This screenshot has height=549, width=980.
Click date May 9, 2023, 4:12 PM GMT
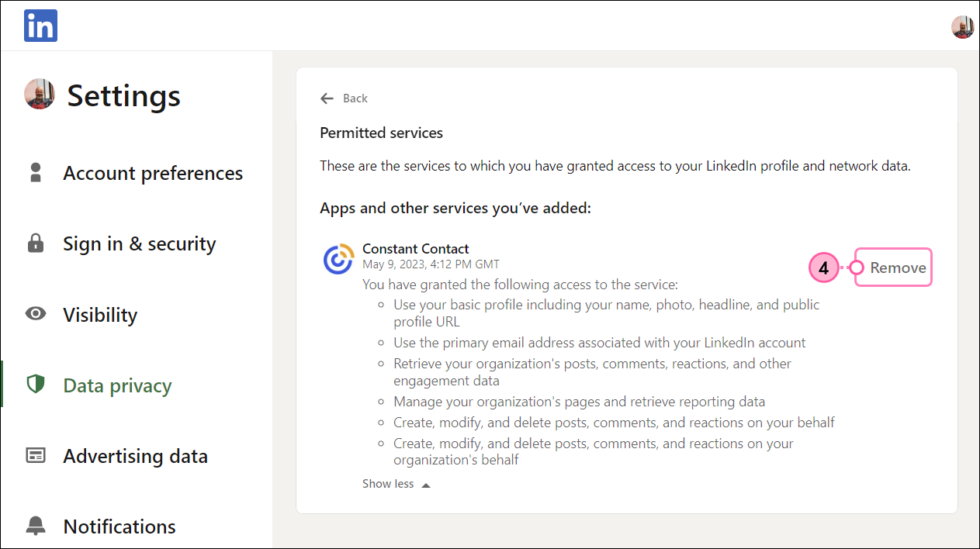pos(431,264)
